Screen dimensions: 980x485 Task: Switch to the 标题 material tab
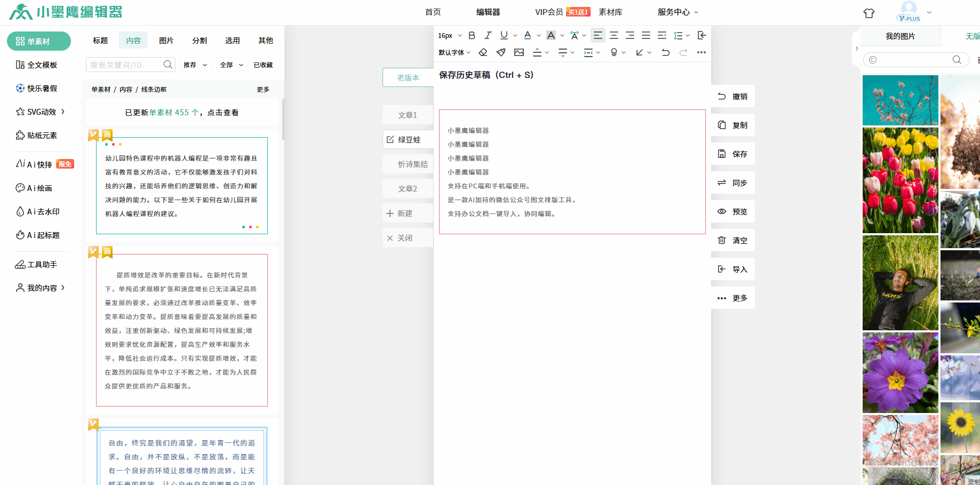pyautogui.click(x=100, y=41)
